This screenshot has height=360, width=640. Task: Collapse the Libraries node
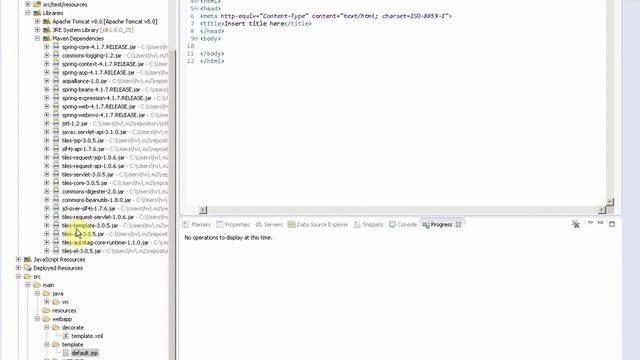(28, 13)
